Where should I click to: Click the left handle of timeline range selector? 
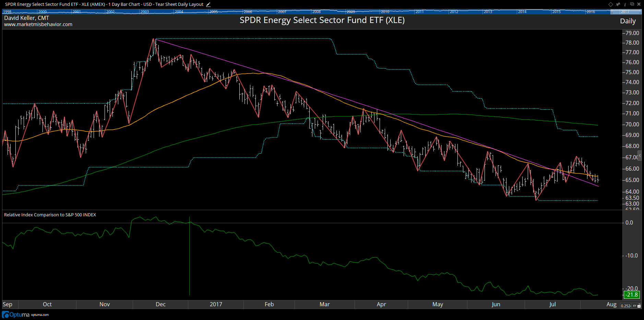pyautogui.click(x=612, y=12)
